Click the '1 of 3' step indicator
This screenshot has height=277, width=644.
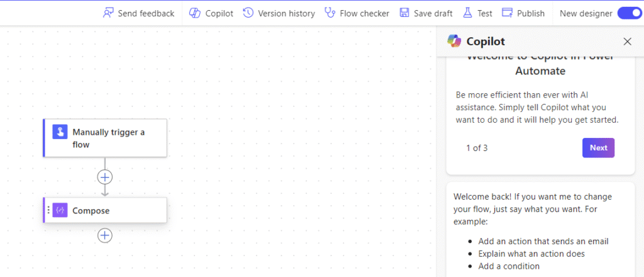pos(477,148)
